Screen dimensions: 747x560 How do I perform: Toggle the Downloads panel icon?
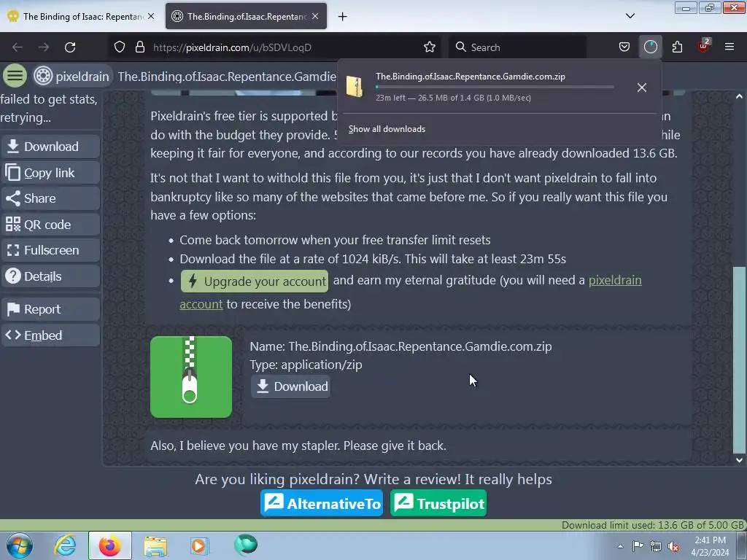click(x=650, y=47)
